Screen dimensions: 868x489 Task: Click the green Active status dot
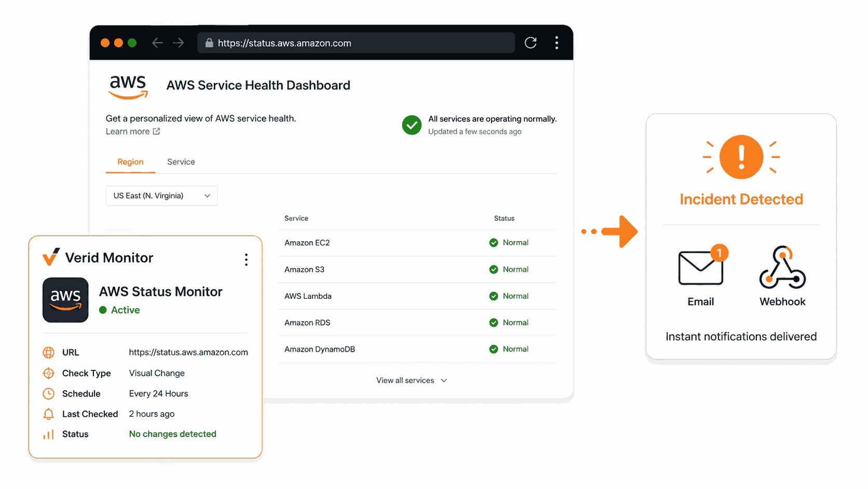pyautogui.click(x=103, y=310)
